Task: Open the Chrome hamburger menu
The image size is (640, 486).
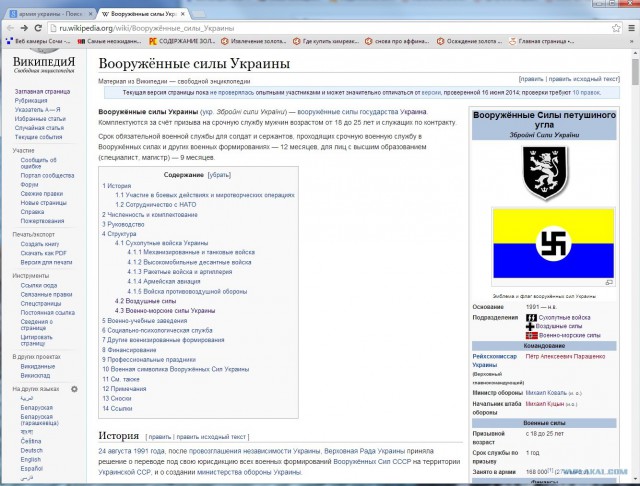Action: coord(631,28)
